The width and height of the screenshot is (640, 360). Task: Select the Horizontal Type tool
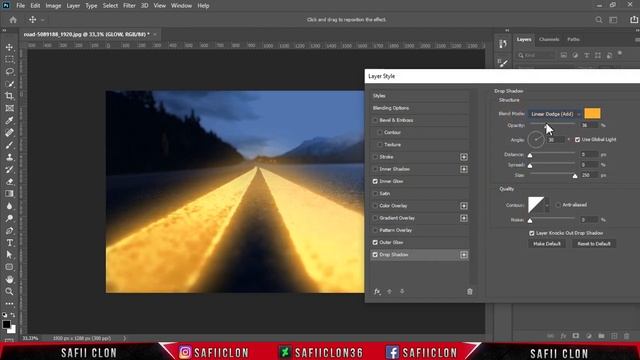coord(9,243)
